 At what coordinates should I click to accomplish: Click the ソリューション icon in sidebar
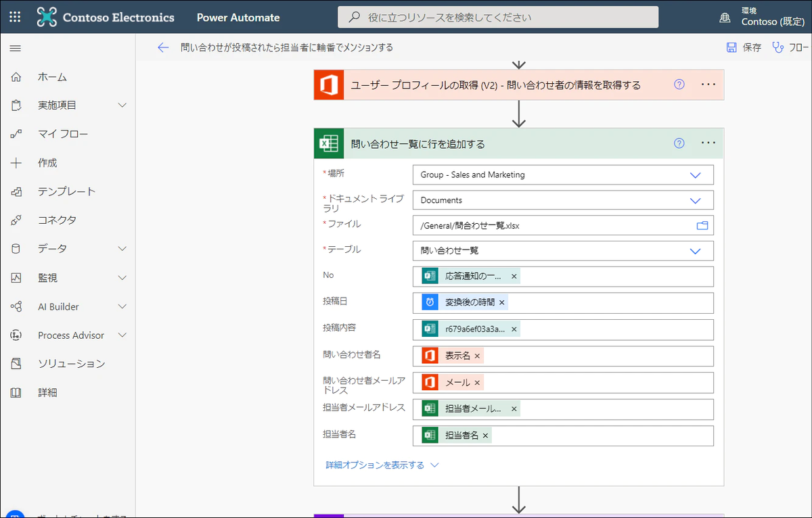click(16, 364)
